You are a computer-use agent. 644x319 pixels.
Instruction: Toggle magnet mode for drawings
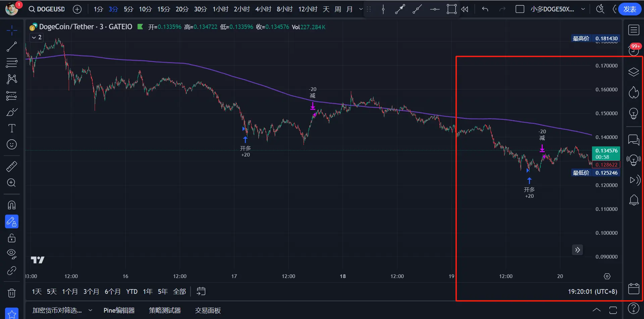point(12,205)
